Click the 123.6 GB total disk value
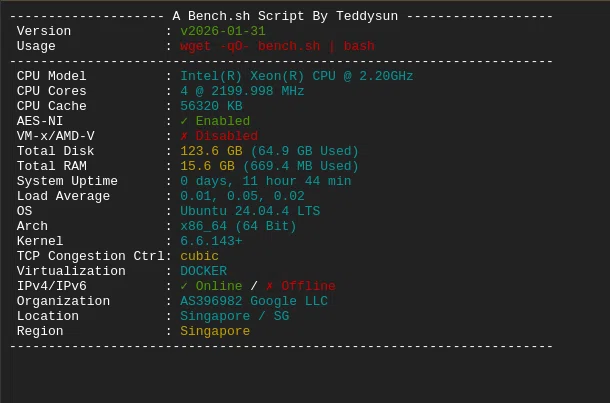Viewport: 610px width, 403px height. [x=211, y=151]
